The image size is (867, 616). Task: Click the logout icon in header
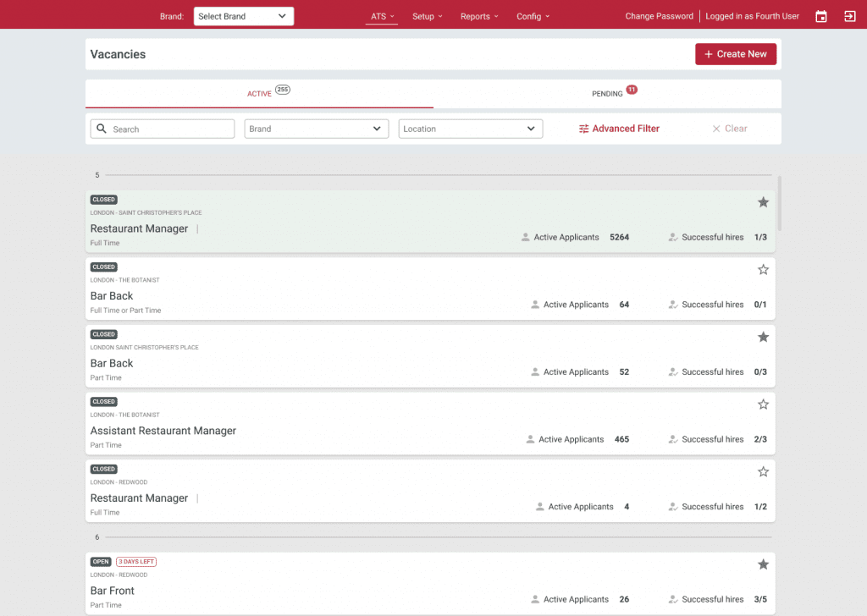[849, 16]
